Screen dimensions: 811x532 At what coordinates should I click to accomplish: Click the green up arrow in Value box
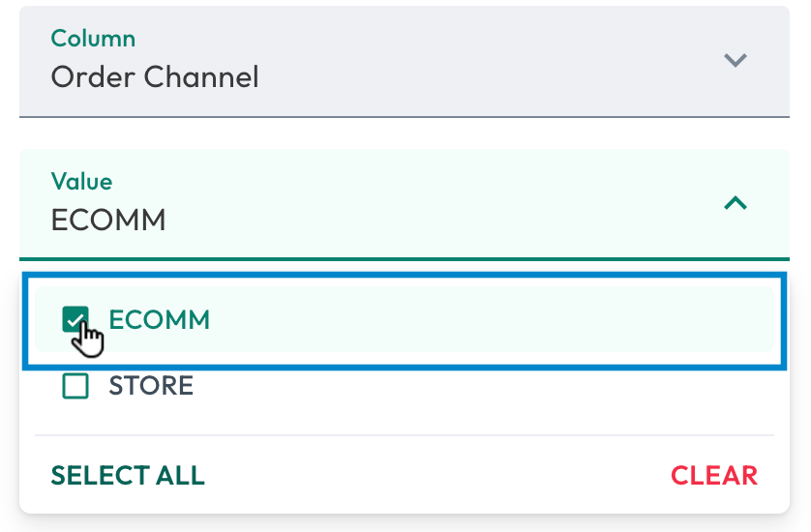[x=735, y=203]
